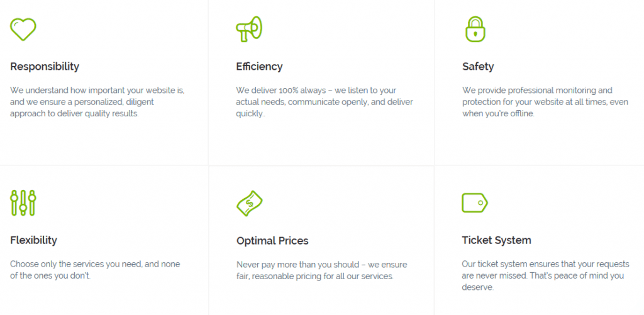Select the Safety heading
The height and width of the screenshot is (315, 644).
[478, 67]
